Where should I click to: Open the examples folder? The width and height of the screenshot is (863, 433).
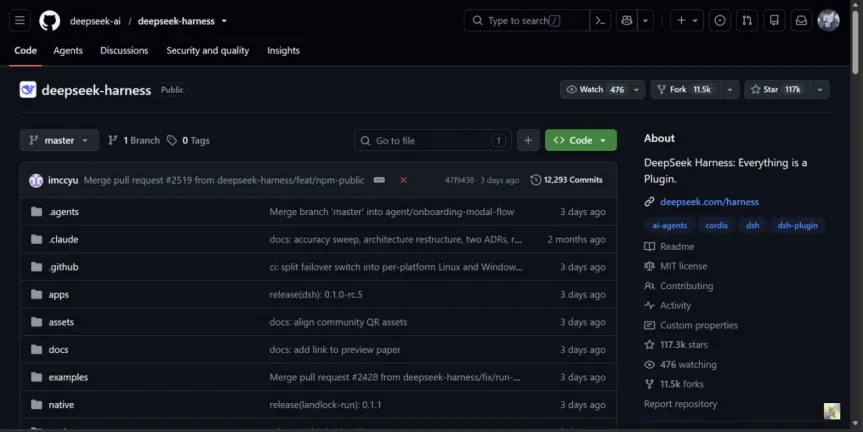[x=68, y=377]
